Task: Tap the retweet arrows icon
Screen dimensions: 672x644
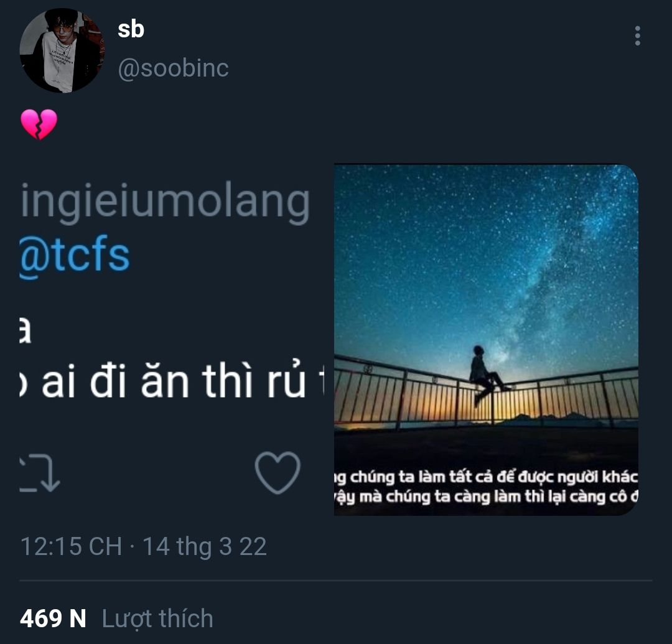Action: click(40, 473)
